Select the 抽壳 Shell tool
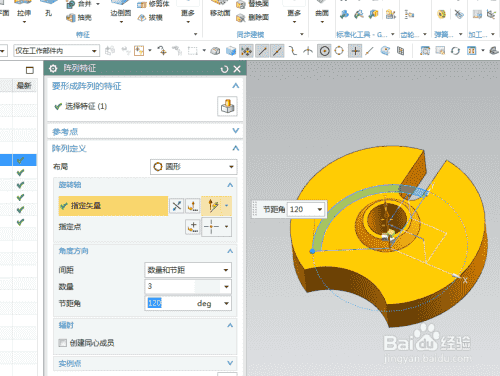 coord(79,18)
